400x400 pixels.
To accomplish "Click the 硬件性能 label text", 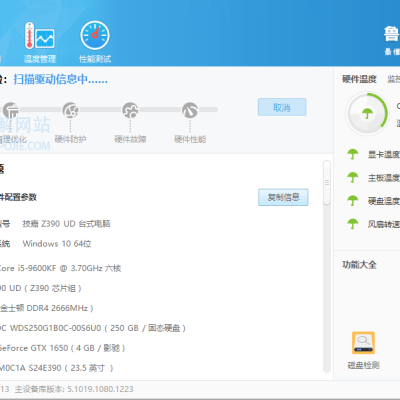I will point(190,139).
